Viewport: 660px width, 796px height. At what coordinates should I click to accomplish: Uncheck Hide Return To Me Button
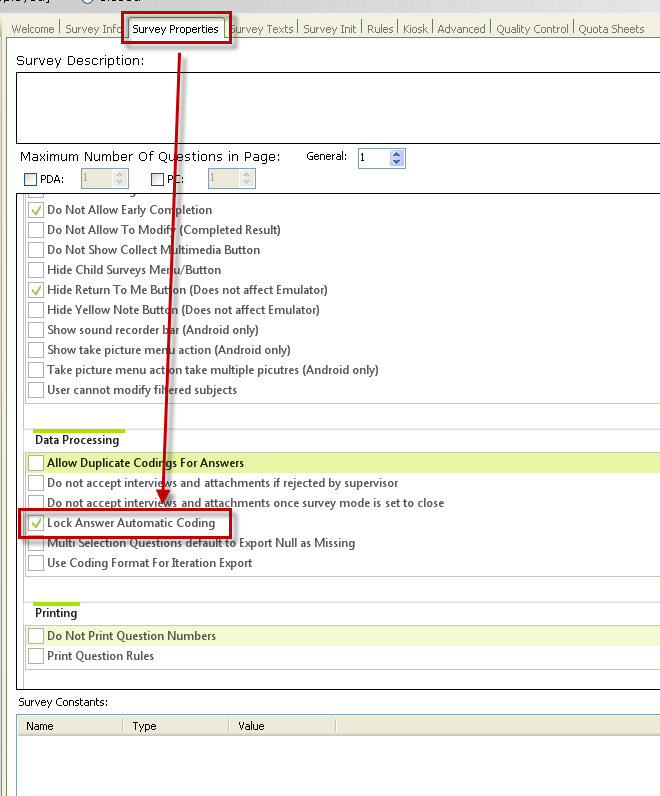tap(36, 290)
